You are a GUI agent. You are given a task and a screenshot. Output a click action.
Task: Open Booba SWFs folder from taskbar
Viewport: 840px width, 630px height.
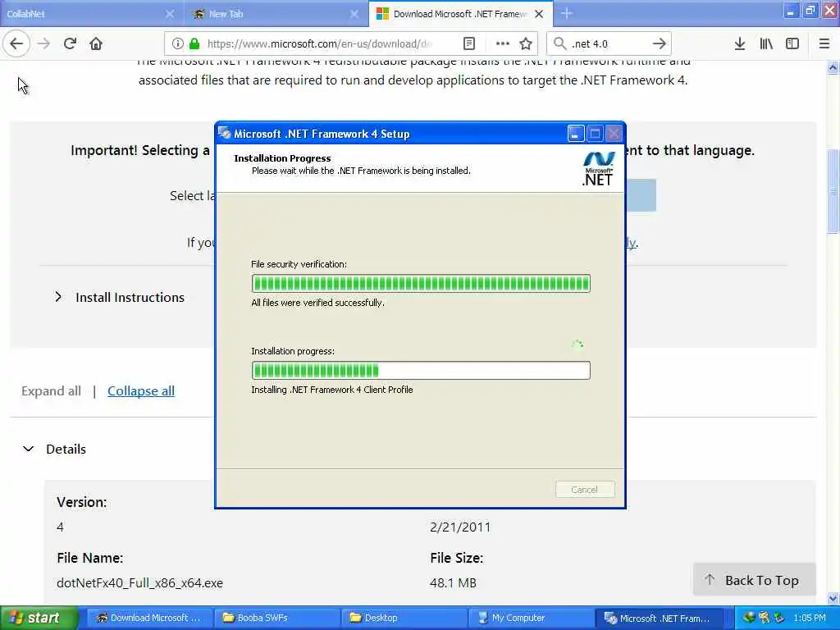(277, 618)
